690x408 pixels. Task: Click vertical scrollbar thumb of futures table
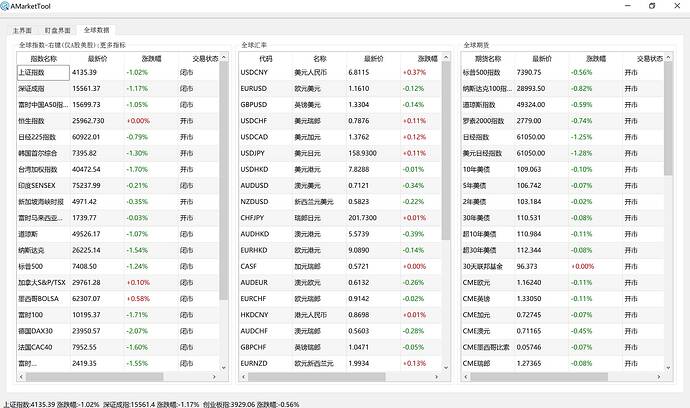(668, 118)
